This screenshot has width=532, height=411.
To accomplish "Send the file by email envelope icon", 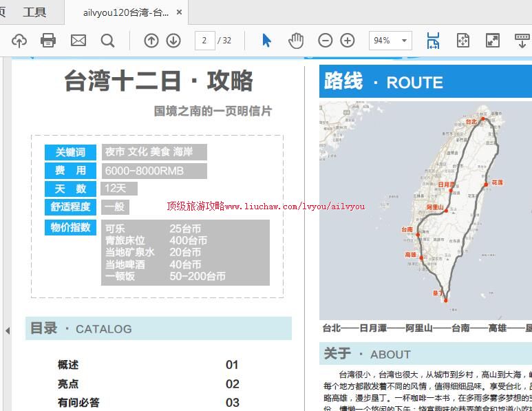I will (78, 41).
